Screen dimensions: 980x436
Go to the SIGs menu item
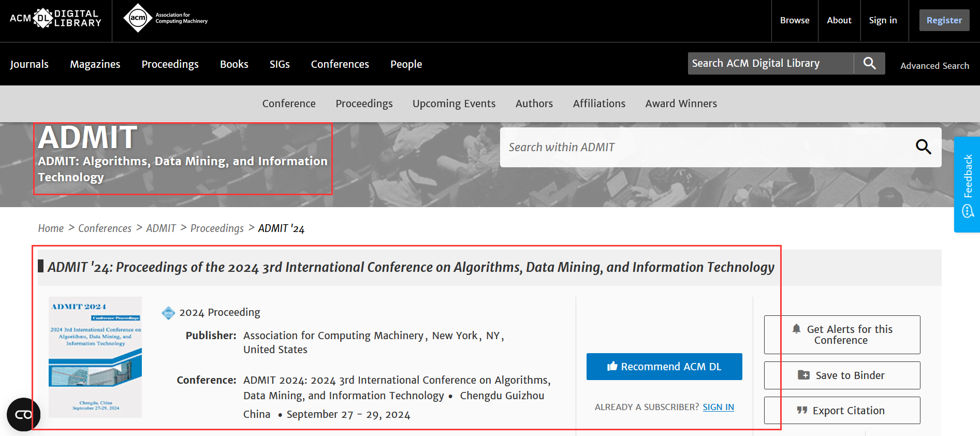pyautogui.click(x=280, y=64)
